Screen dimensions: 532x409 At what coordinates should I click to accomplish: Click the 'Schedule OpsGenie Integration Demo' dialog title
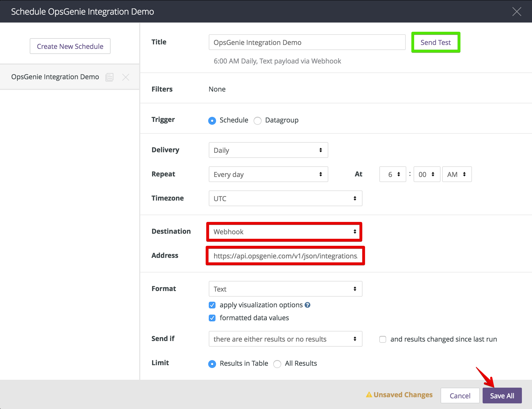(x=82, y=12)
